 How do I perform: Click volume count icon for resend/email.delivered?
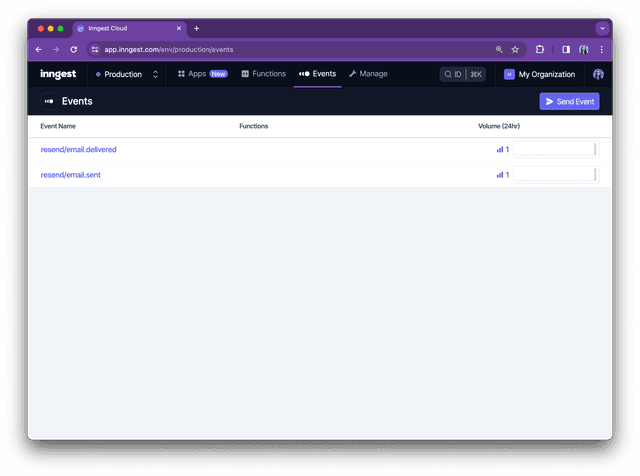pyautogui.click(x=500, y=149)
